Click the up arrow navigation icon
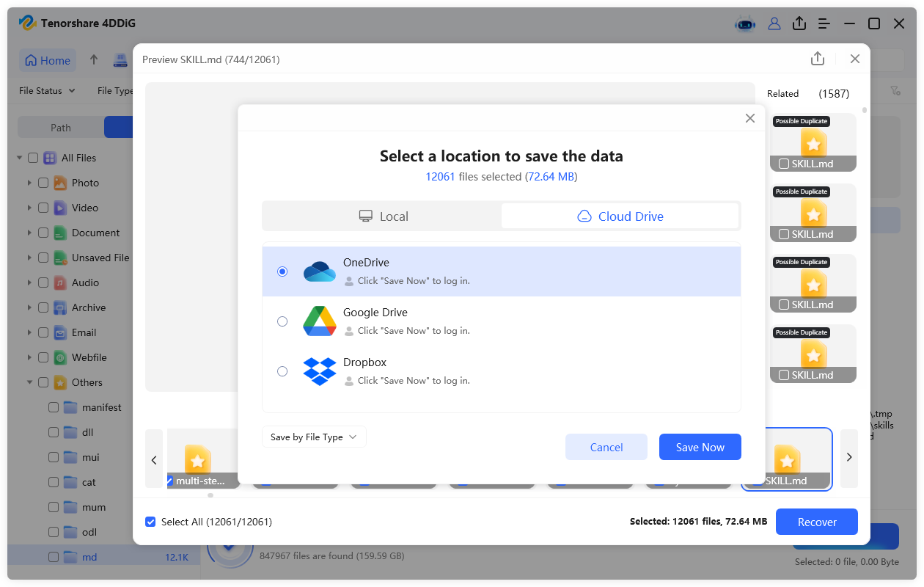This screenshot has height=587, width=924. pos(94,60)
